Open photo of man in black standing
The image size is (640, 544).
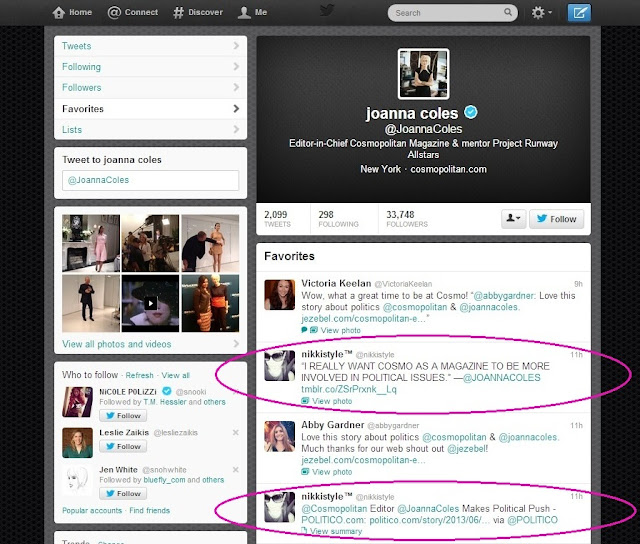tap(91, 303)
